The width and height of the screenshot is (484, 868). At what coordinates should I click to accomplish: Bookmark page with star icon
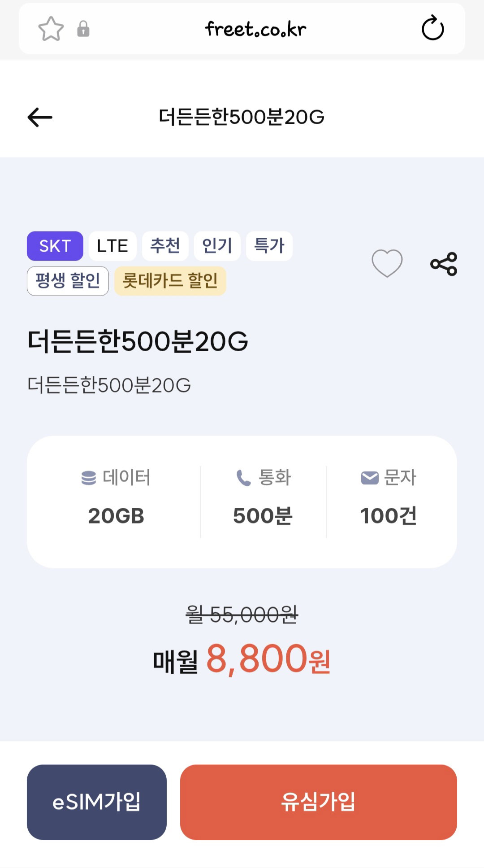51,29
